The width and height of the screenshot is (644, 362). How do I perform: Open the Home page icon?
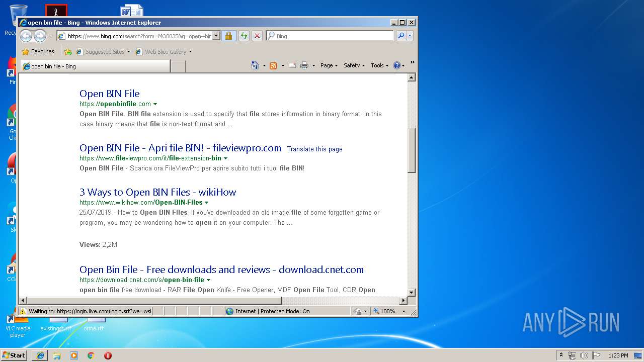255,65
